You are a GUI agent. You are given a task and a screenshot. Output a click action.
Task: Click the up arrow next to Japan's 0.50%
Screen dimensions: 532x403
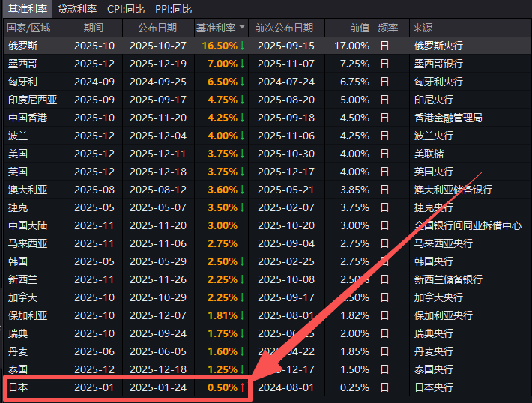[x=242, y=387]
